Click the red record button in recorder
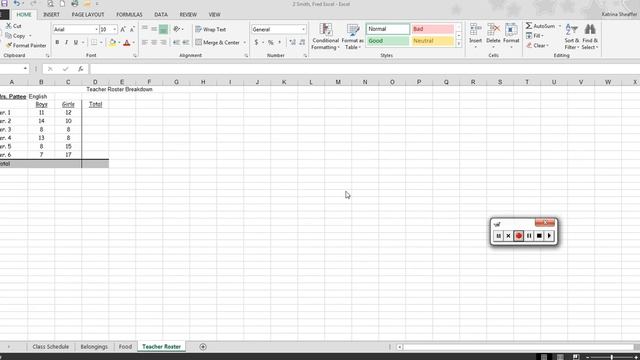This screenshot has width=640, height=360. point(519,236)
